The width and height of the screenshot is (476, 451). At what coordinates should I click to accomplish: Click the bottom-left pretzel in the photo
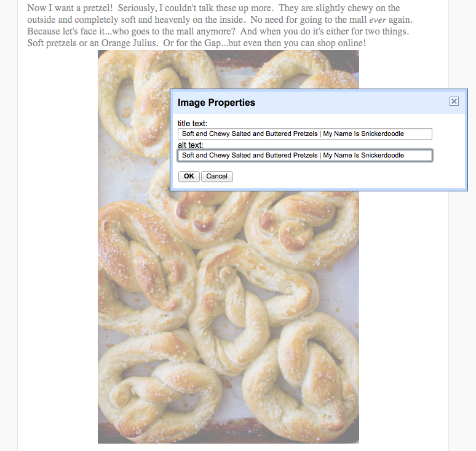pos(158,389)
